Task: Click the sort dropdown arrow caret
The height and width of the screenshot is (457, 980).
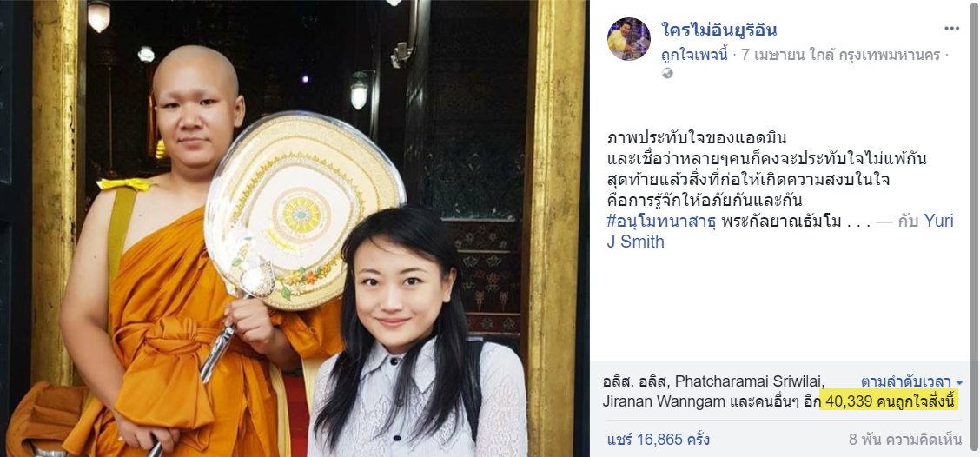Action: (959, 382)
